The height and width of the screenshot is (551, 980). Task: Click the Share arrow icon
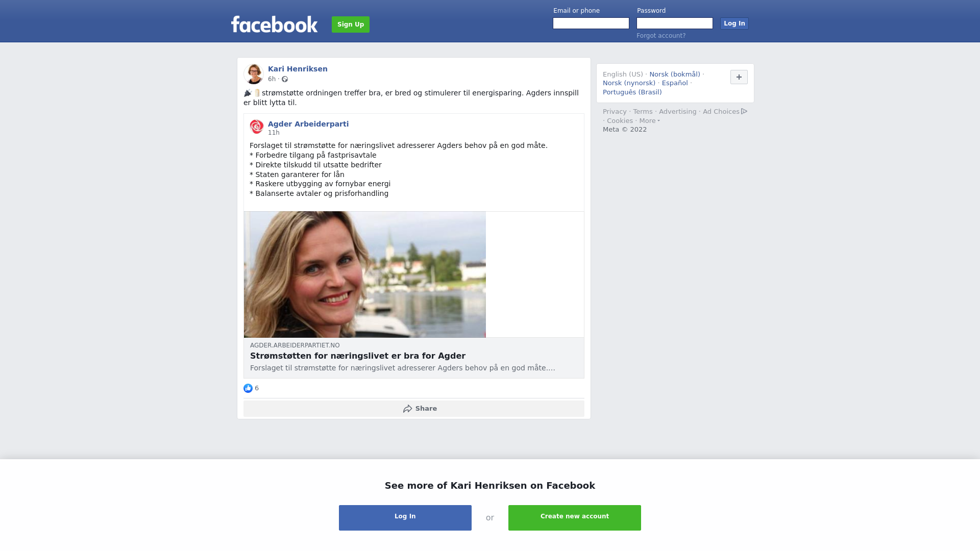407,409
